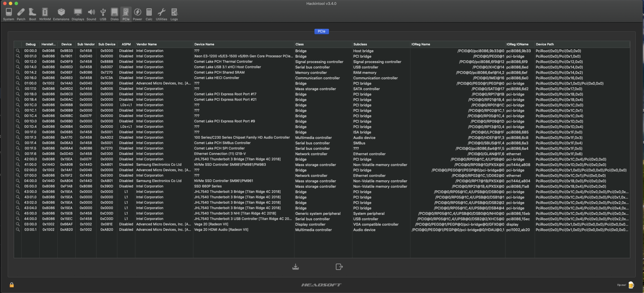Open the Logs toolbar section
Screen dimensions: 644x293
174,14
